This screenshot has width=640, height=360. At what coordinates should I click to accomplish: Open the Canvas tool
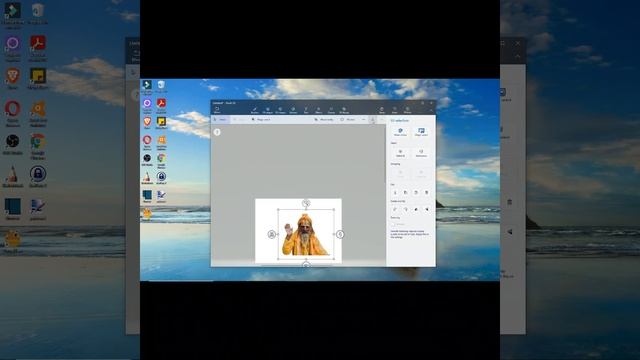(x=331, y=111)
